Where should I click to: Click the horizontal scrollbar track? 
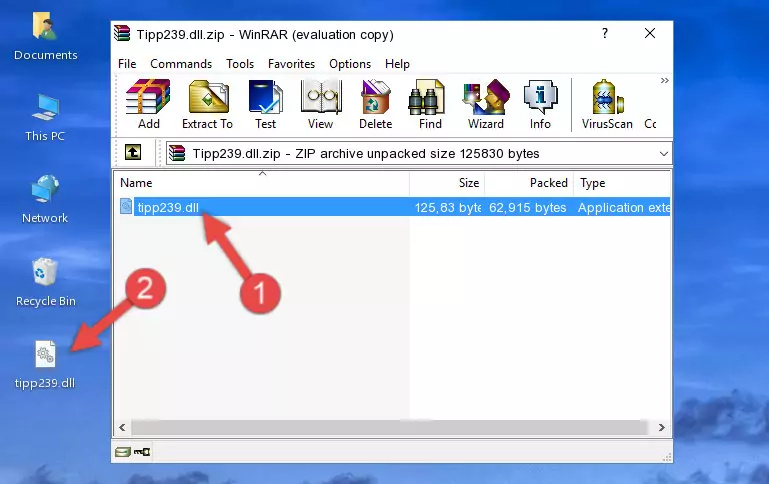(389, 428)
